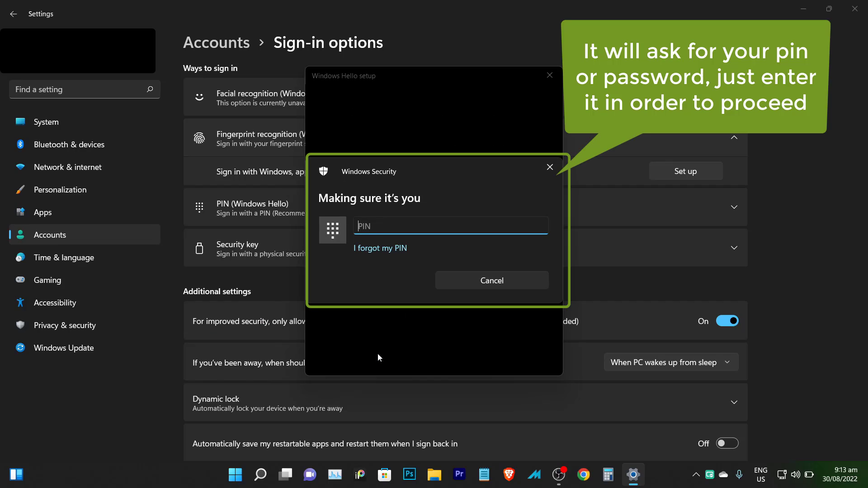The image size is (868, 488).
Task: Open Calculator from the taskbar
Action: [609, 474]
